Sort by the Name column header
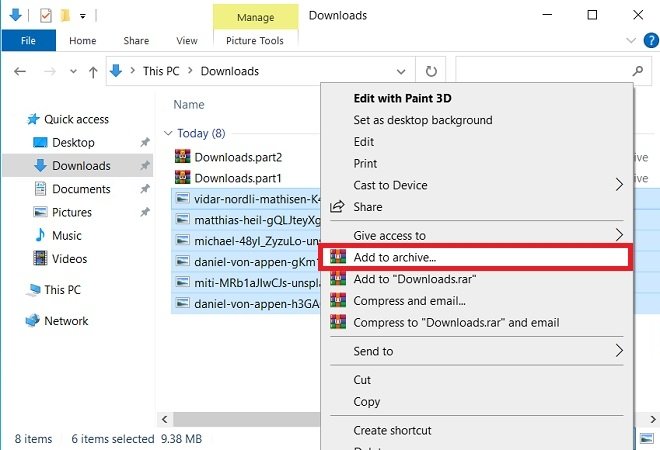The width and height of the screenshot is (660, 450). tap(189, 104)
